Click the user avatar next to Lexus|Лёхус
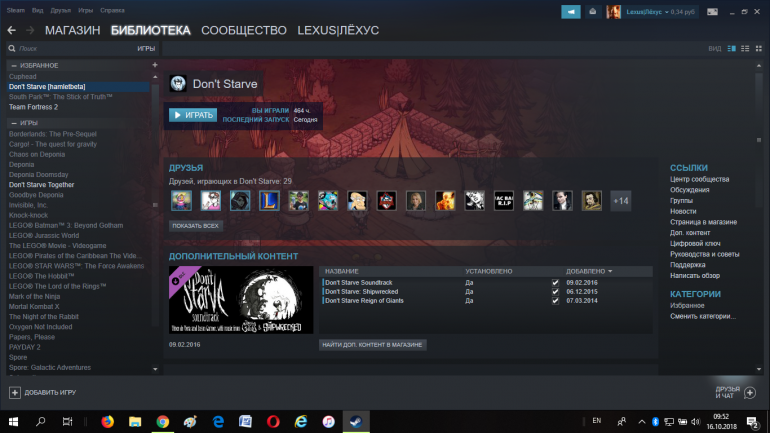Image resolution: width=770 pixels, height=433 pixels. click(x=613, y=12)
